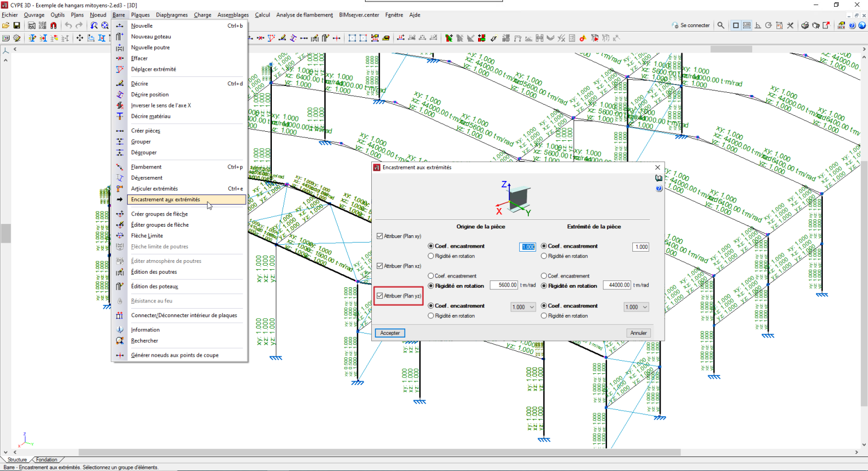Click the magnifier search icon in toolbar

click(x=721, y=25)
